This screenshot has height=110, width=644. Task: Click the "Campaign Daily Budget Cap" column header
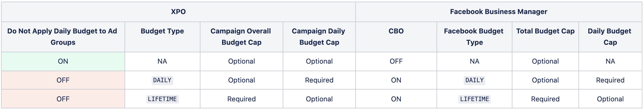pyautogui.click(x=319, y=37)
